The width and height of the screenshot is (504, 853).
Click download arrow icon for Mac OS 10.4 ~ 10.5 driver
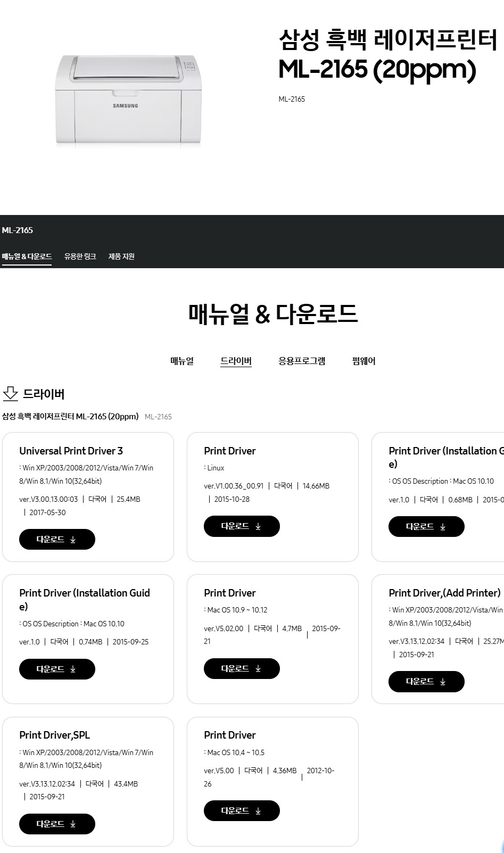click(x=258, y=811)
